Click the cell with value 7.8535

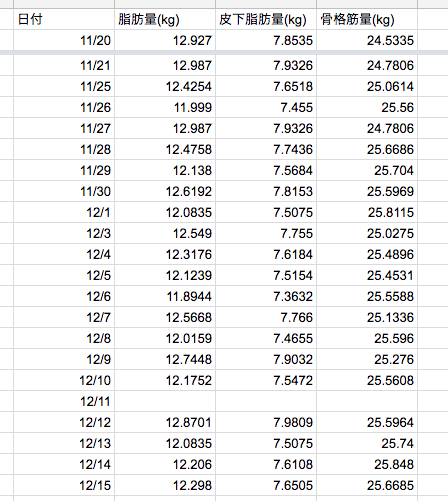click(x=266, y=40)
